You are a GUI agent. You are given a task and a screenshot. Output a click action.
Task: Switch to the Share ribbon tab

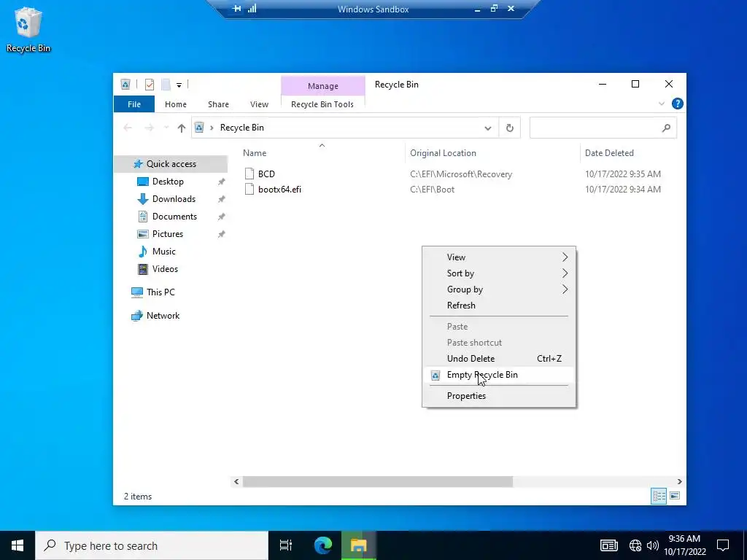218,104
